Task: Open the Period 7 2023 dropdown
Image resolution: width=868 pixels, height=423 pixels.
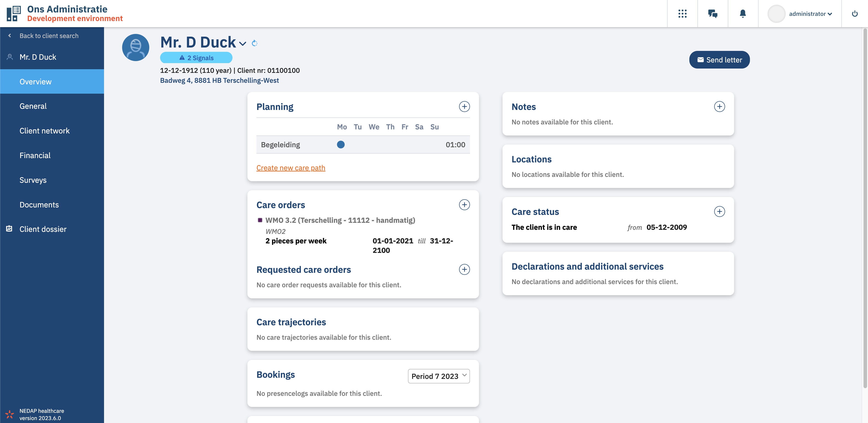Action: pos(439,376)
